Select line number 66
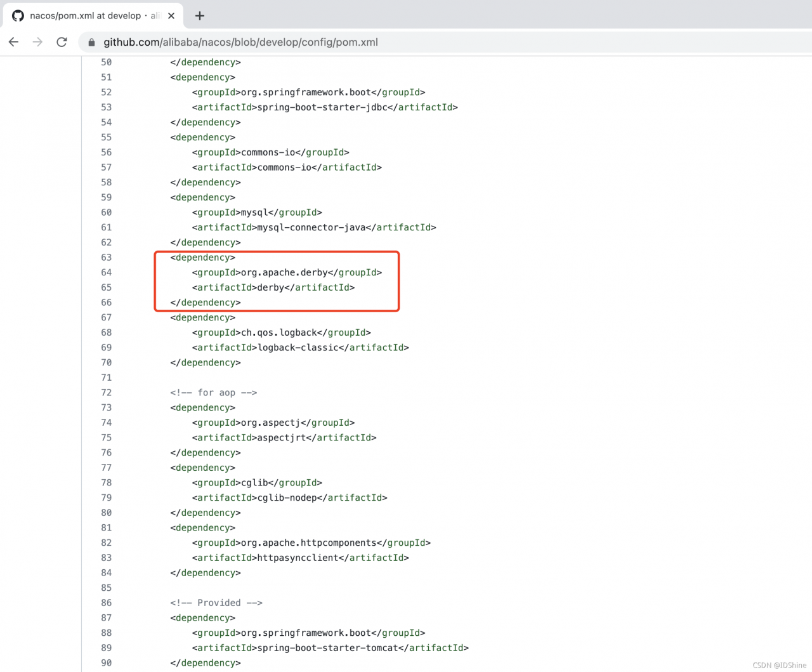This screenshot has height=672, width=812. point(106,303)
